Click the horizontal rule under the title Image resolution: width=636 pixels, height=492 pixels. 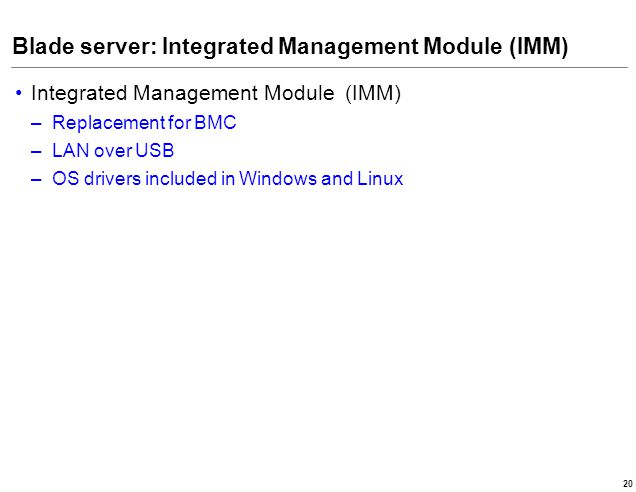pos(319,67)
